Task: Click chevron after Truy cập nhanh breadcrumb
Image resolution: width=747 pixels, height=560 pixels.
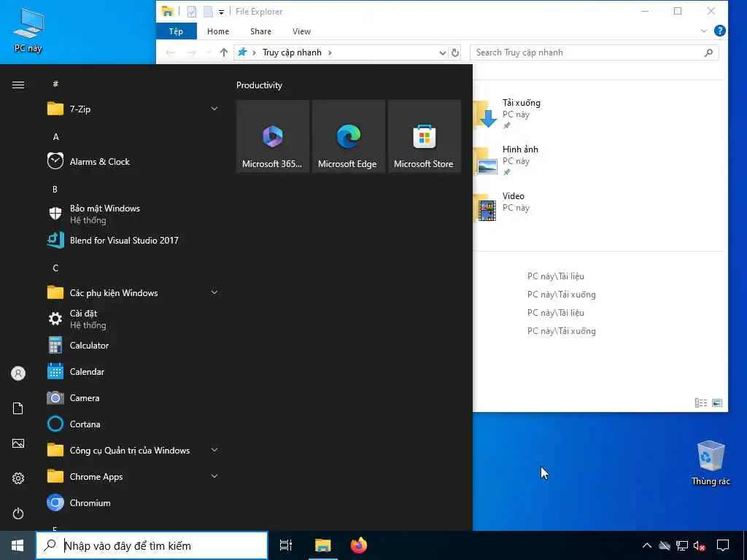Action: tap(330, 52)
